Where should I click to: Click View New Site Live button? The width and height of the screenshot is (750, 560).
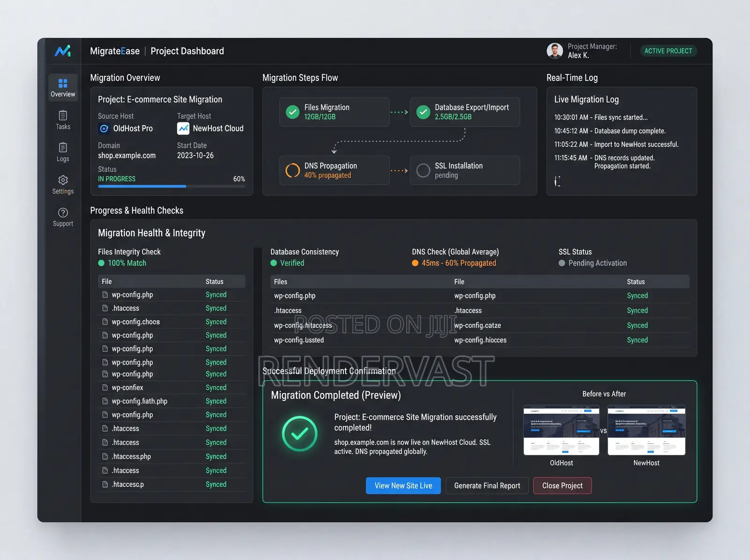[403, 485]
